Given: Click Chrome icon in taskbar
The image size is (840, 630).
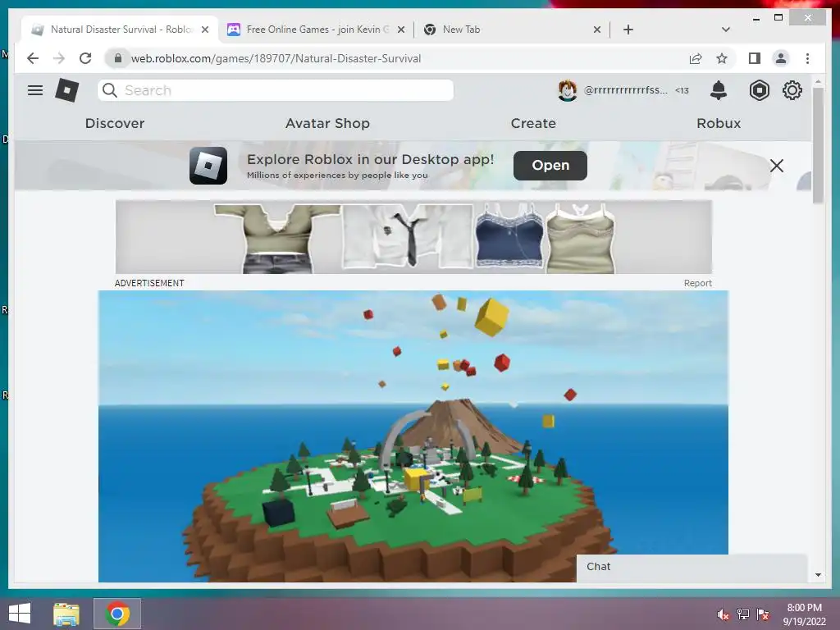Looking at the screenshot, I should tap(117, 614).
